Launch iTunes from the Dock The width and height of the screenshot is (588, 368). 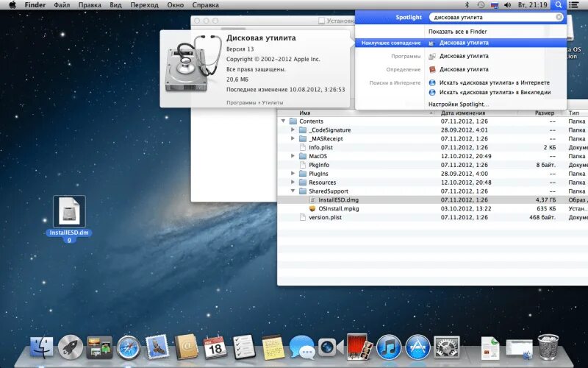click(389, 347)
